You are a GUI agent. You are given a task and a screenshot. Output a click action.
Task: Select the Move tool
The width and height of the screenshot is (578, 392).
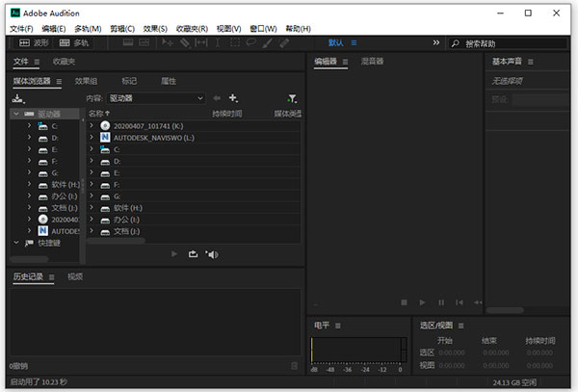[168, 42]
